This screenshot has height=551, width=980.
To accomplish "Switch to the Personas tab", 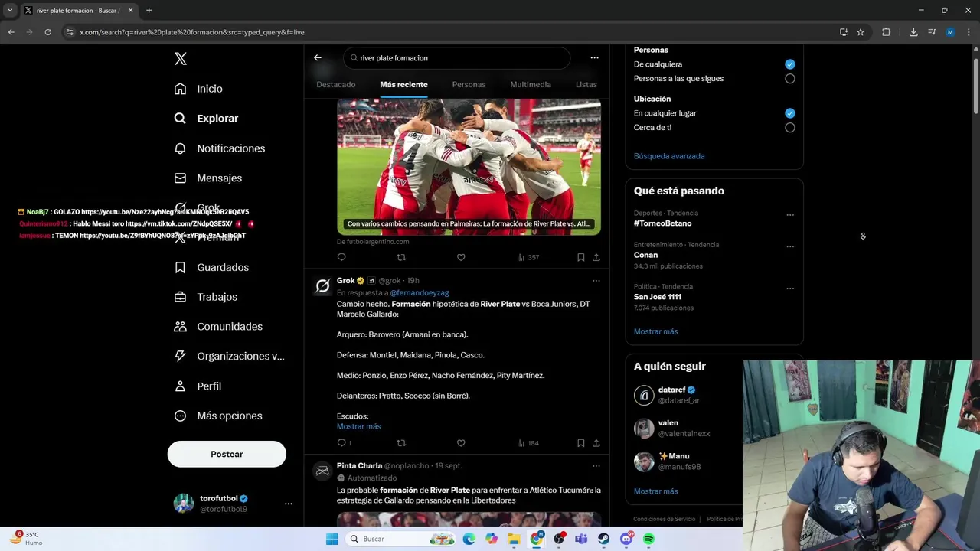I will coord(469,84).
